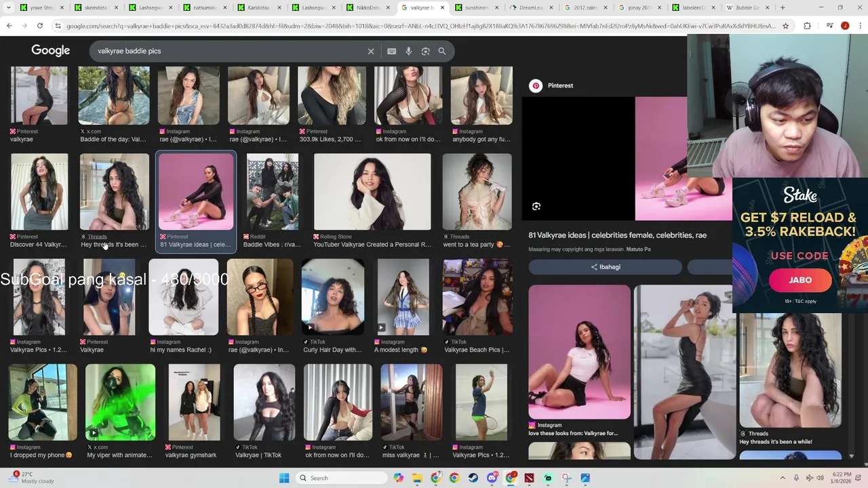
Task: Start a voice search with the microphone
Action: pos(408,51)
